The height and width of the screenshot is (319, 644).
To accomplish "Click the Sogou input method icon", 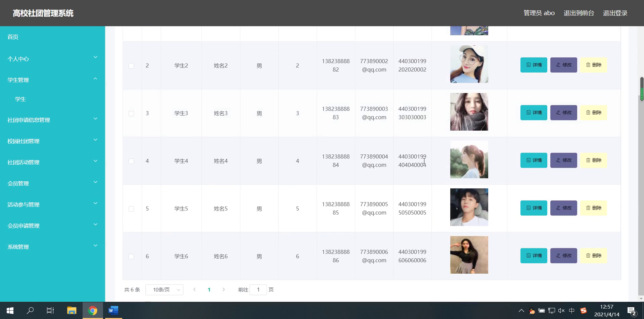I will pyautogui.click(x=584, y=311).
